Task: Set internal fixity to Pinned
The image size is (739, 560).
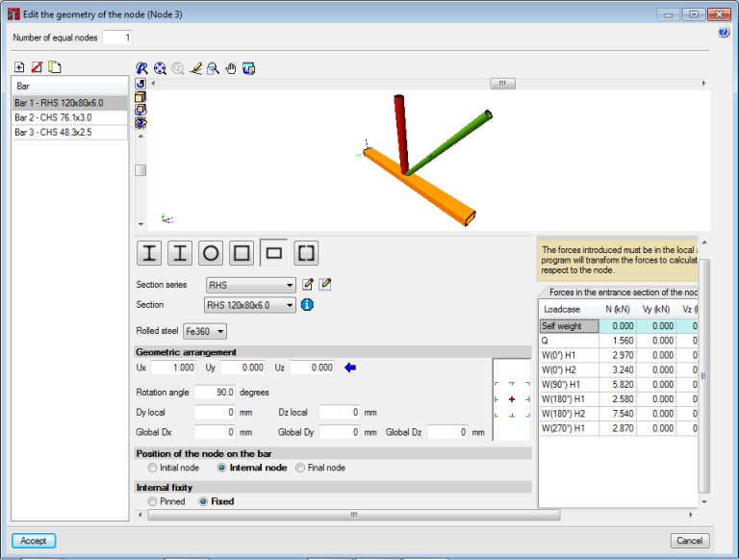Action: pyautogui.click(x=152, y=501)
